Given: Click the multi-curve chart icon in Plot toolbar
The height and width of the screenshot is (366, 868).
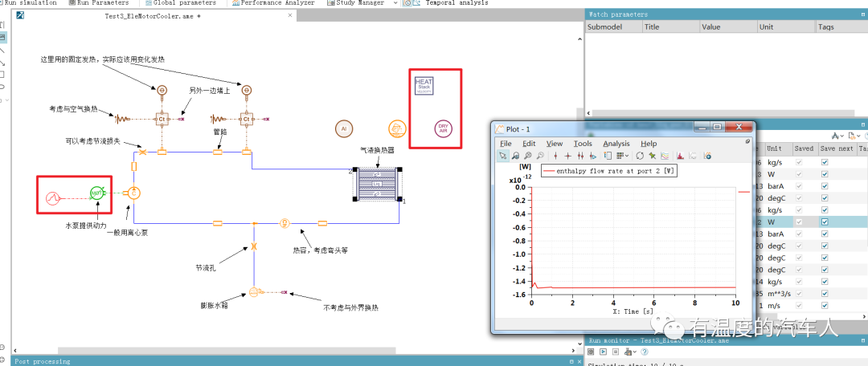Looking at the screenshot, I should [665, 156].
